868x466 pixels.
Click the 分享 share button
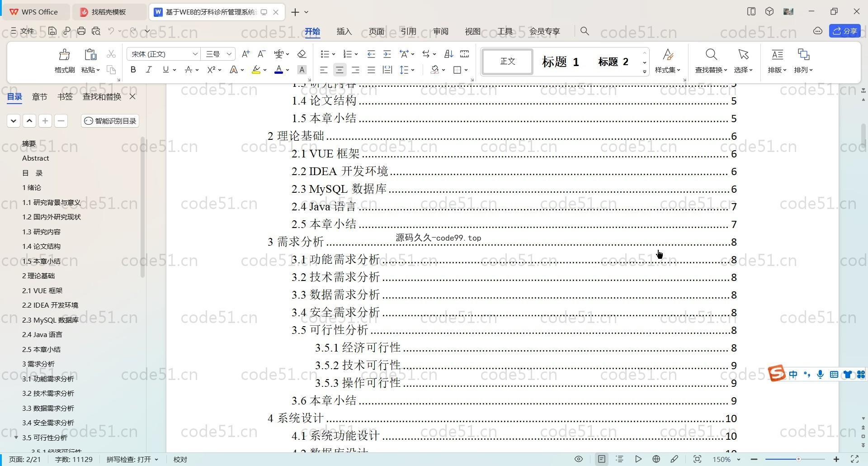pyautogui.click(x=845, y=31)
